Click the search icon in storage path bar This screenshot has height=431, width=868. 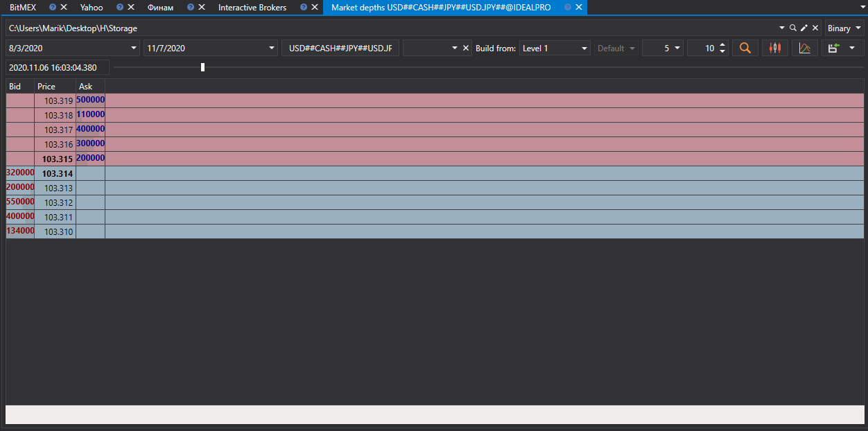(792, 28)
